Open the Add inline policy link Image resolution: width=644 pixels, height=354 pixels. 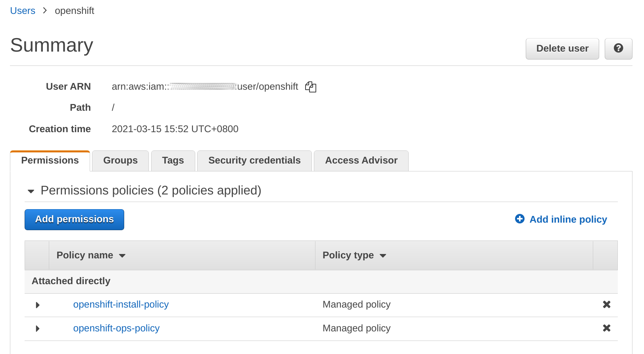pos(568,219)
